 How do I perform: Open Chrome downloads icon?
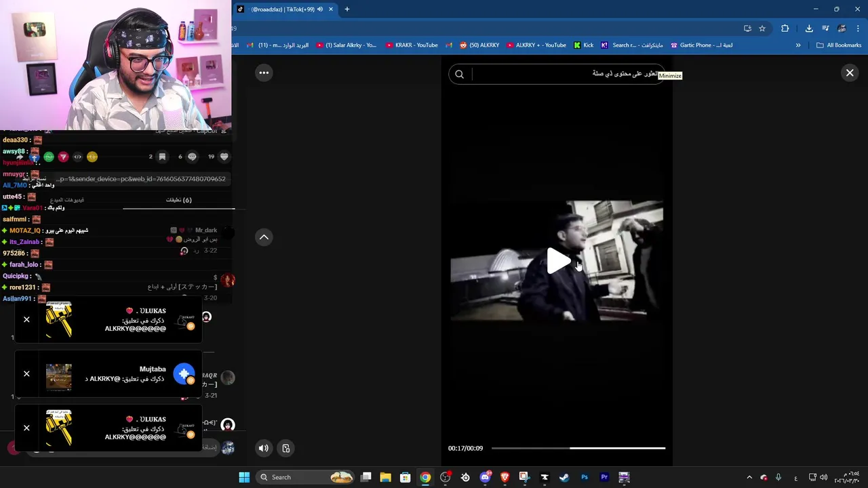809,28
